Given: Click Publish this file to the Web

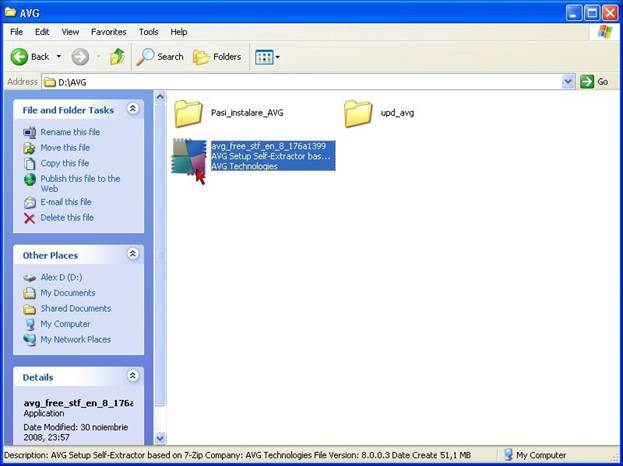Looking at the screenshot, I should click(x=80, y=184).
